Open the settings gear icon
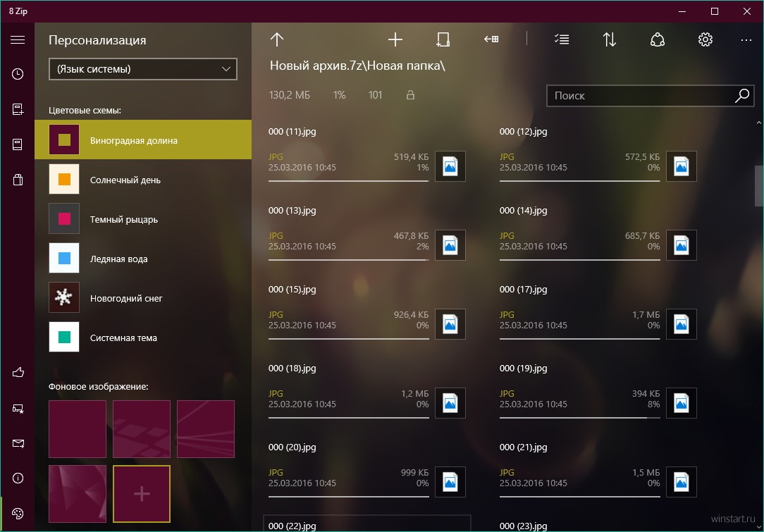 [x=705, y=39]
